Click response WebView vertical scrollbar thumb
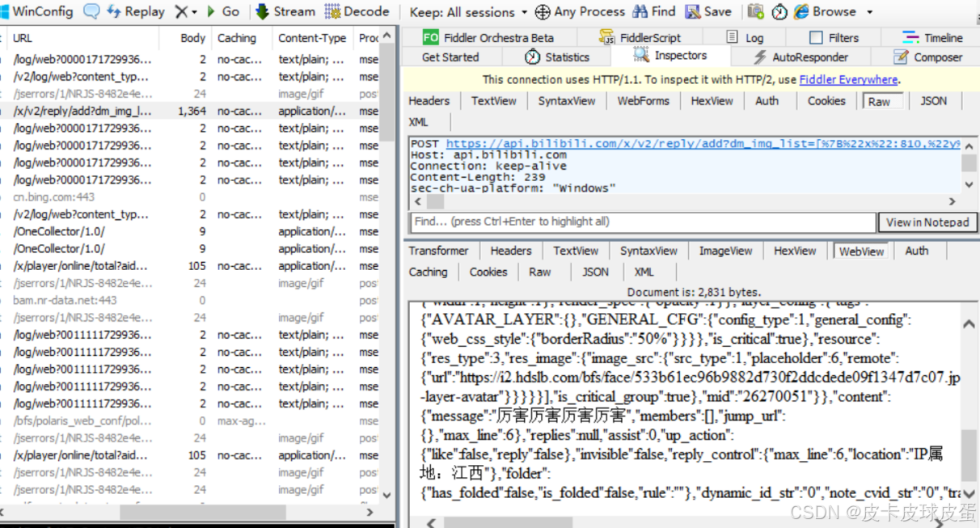This screenshot has width=980, height=528. pyautogui.click(x=969, y=456)
